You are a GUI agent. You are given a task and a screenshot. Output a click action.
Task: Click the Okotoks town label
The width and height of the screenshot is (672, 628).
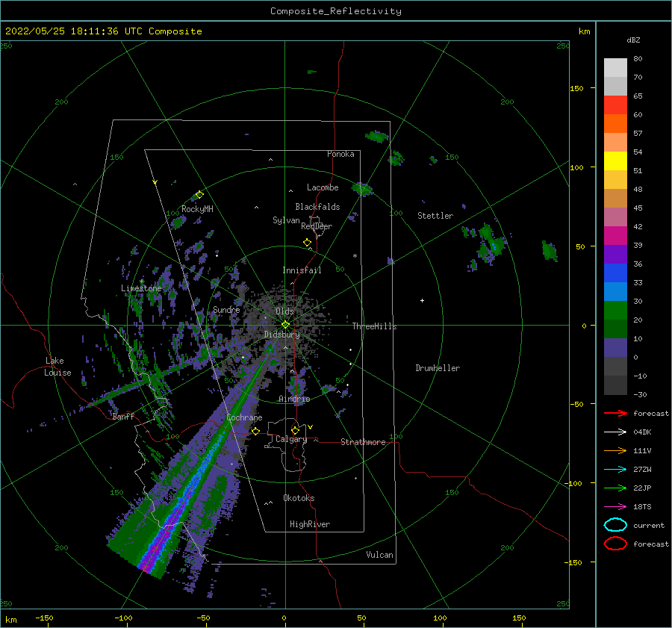coord(299,498)
